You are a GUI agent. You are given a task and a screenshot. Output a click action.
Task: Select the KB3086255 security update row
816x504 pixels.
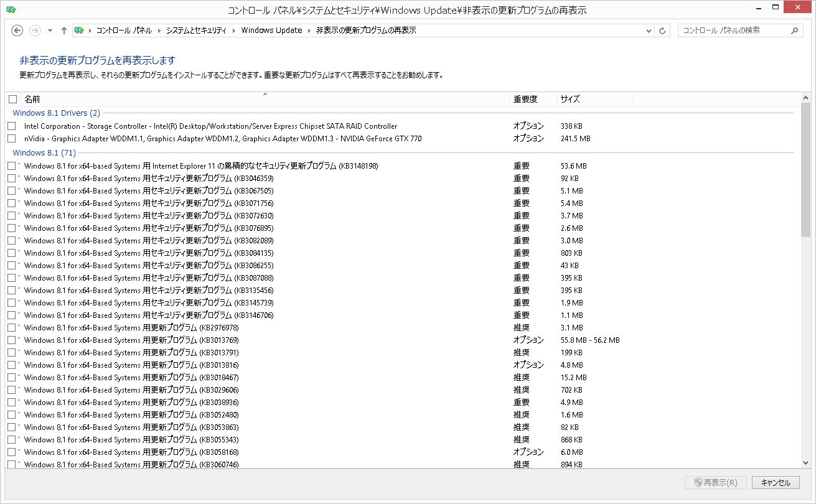click(x=401, y=266)
